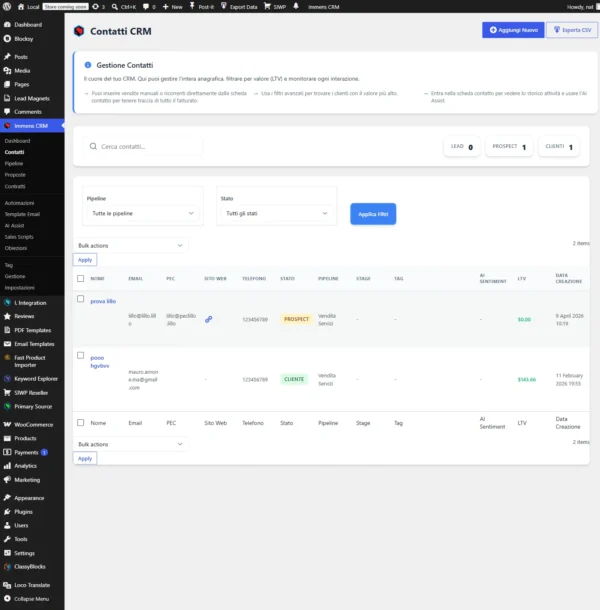
Task: Open the Stato filter dropdown
Action: point(276,213)
